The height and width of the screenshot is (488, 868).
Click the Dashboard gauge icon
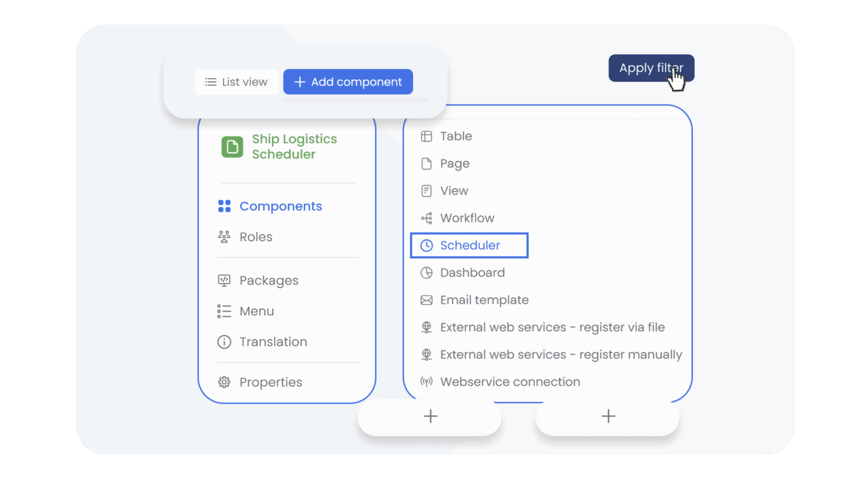[427, 272]
